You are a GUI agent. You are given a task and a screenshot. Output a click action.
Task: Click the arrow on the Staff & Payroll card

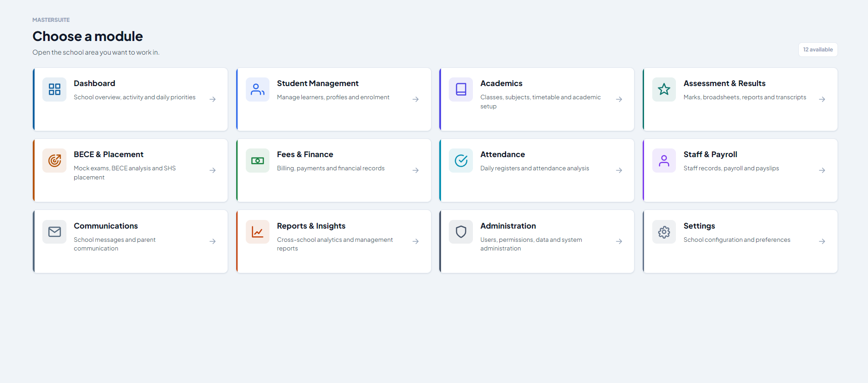822,170
